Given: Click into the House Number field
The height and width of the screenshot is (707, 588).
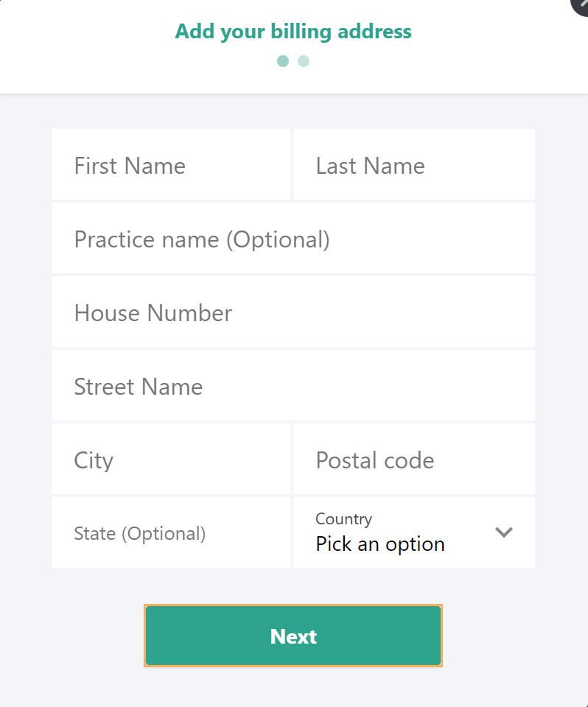Looking at the screenshot, I should click(x=293, y=312).
